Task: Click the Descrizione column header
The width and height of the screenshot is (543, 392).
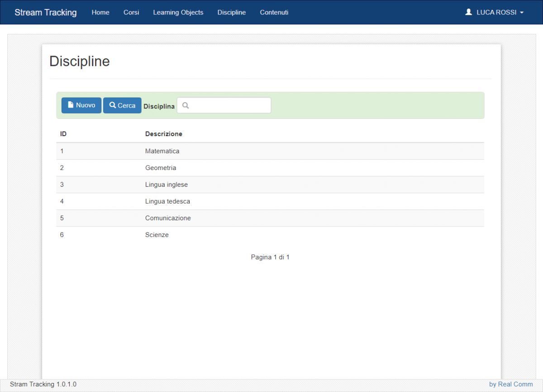Action: click(163, 134)
